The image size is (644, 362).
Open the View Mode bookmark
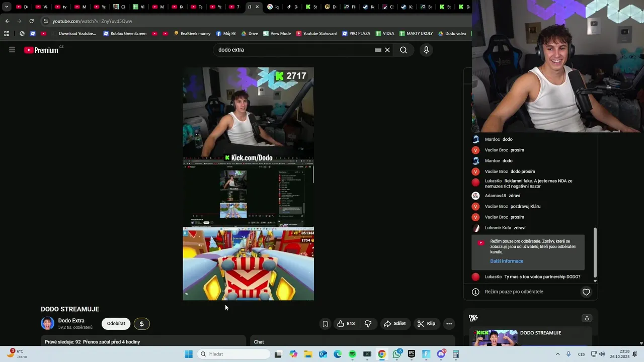[277, 34]
